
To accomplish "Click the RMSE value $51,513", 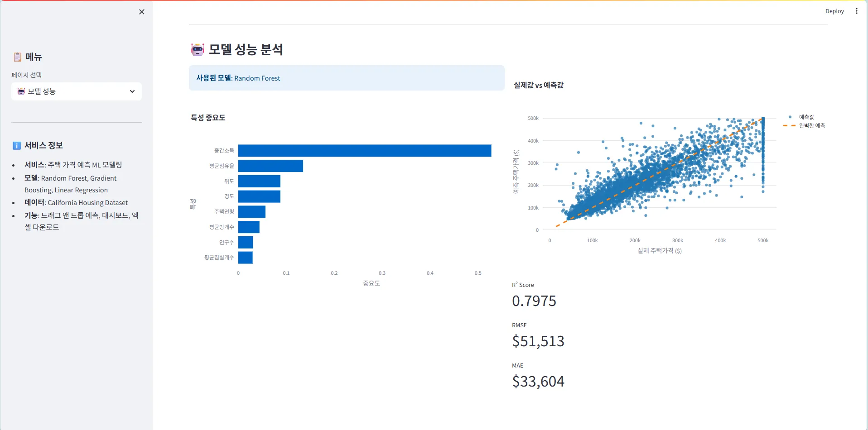I will 538,341.
